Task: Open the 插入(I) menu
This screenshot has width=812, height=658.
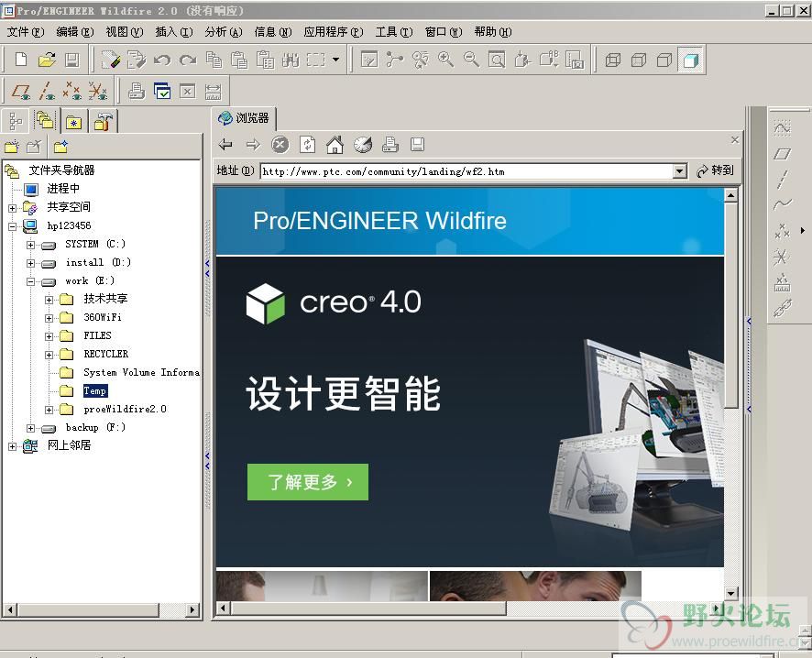Action: 174,32
